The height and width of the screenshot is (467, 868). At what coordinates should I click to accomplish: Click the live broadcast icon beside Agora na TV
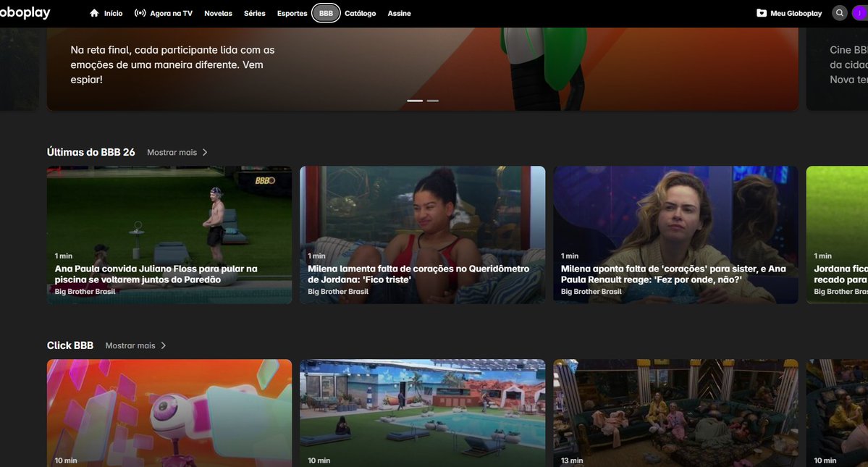click(x=140, y=13)
